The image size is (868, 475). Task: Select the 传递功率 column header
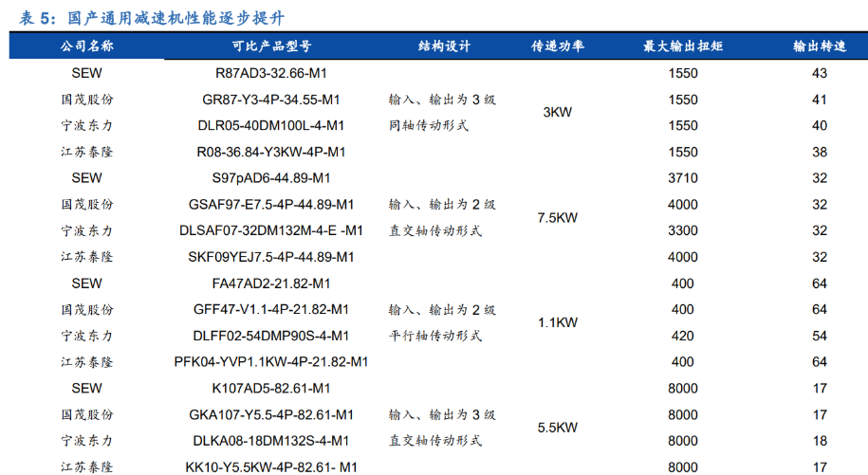pyautogui.click(x=558, y=46)
